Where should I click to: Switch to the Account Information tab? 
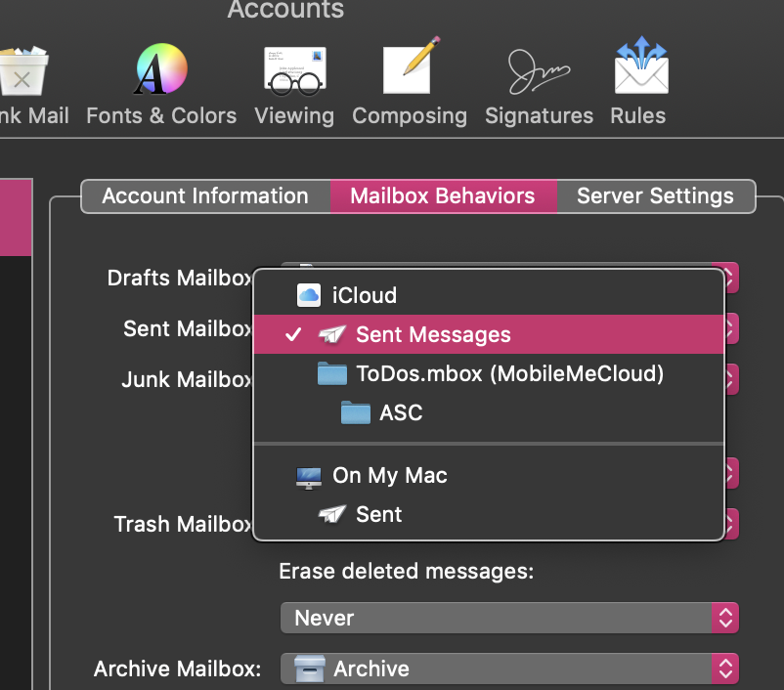(x=204, y=195)
